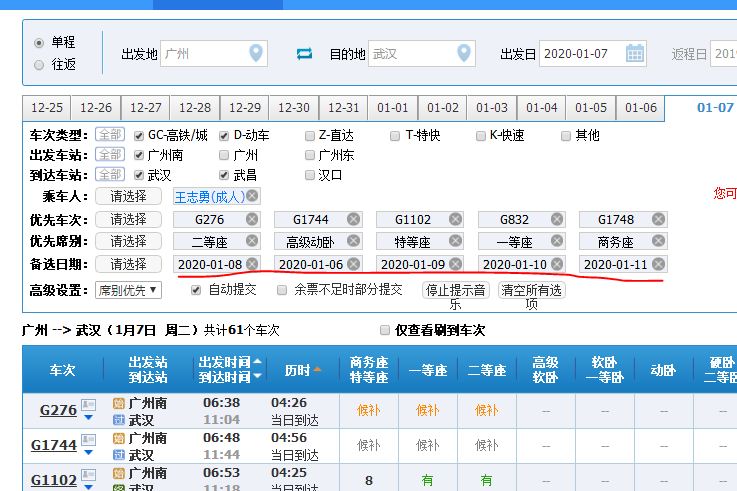The image size is (737, 491).
Task: Remove backup date 2020-01-09
Action: 455,264
